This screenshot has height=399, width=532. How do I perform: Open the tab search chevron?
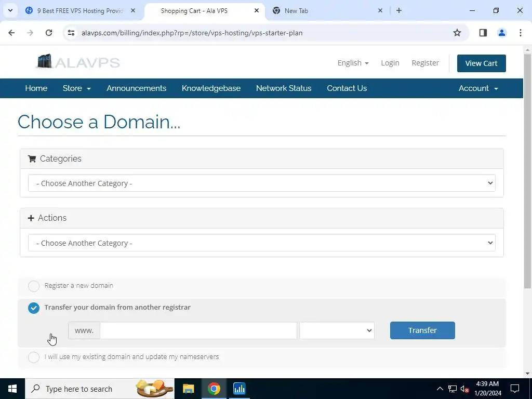10,10
